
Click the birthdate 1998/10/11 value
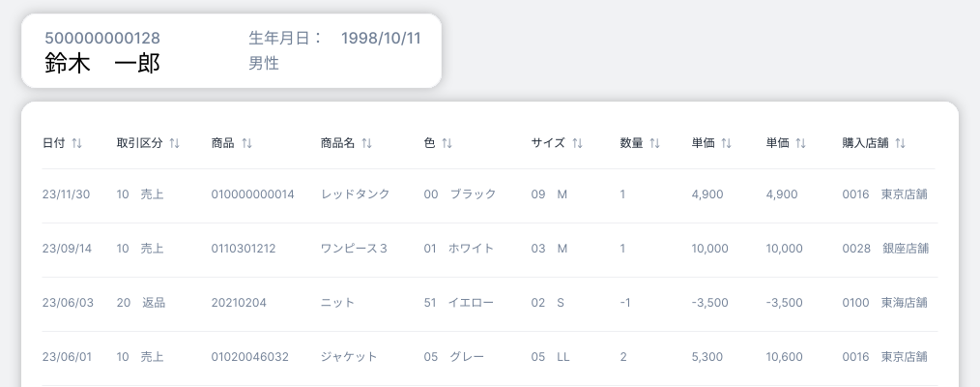tap(381, 38)
